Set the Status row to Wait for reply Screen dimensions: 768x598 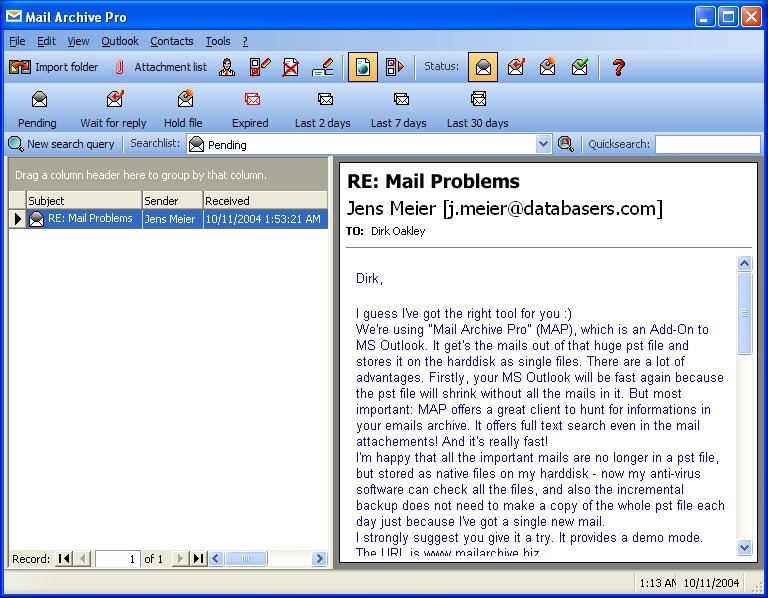(x=516, y=67)
